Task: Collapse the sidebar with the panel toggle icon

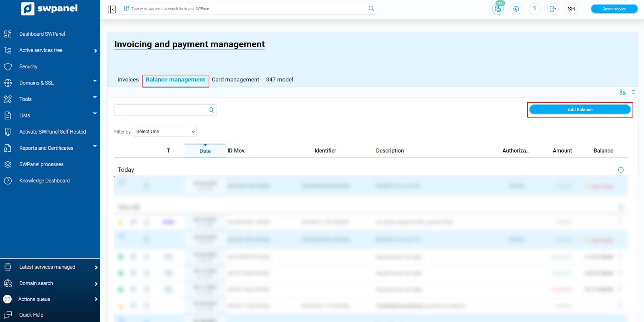Action: (112, 9)
